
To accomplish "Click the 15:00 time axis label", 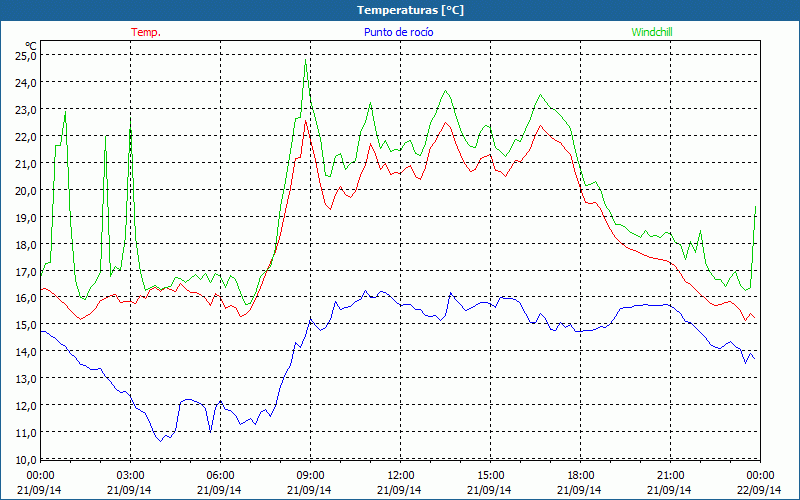I will tap(490, 476).
